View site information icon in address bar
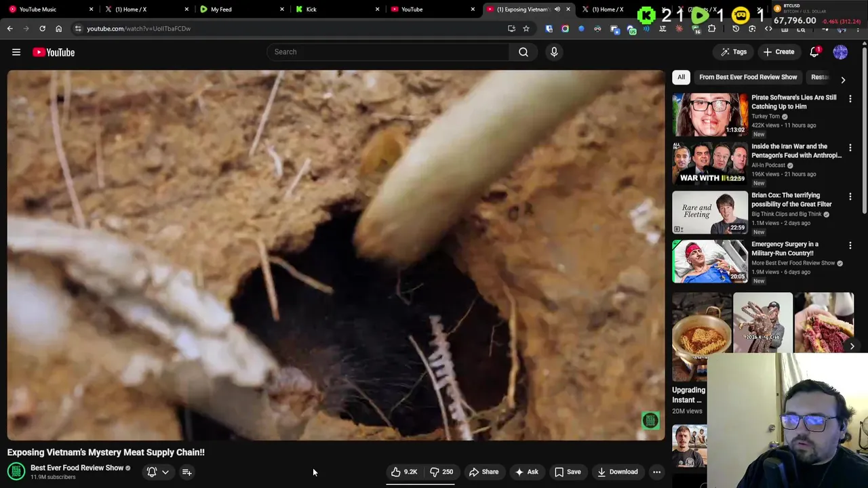 pyautogui.click(x=78, y=28)
